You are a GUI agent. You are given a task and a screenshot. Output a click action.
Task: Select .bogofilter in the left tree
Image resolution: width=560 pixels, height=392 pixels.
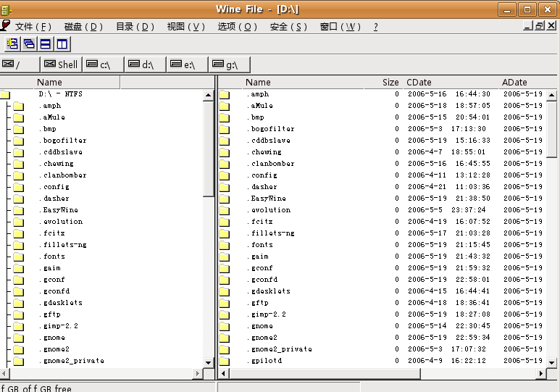tap(62, 141)
